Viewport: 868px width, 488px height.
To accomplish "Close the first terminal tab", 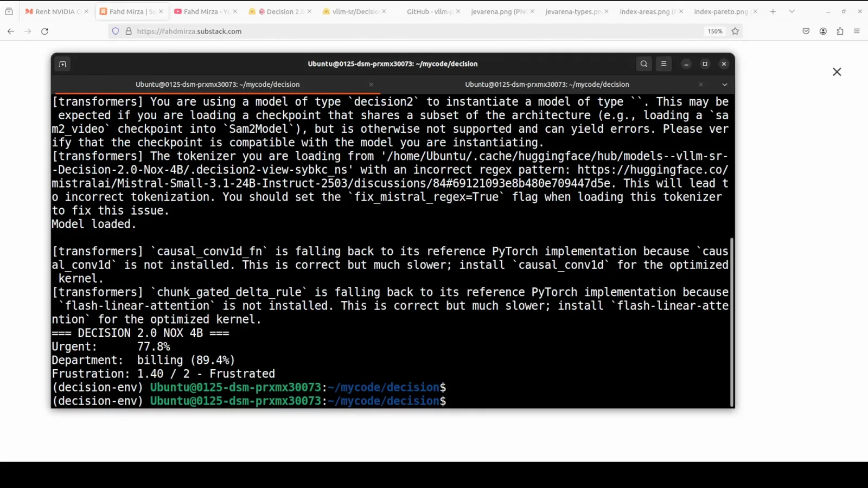I will point(371,85).
